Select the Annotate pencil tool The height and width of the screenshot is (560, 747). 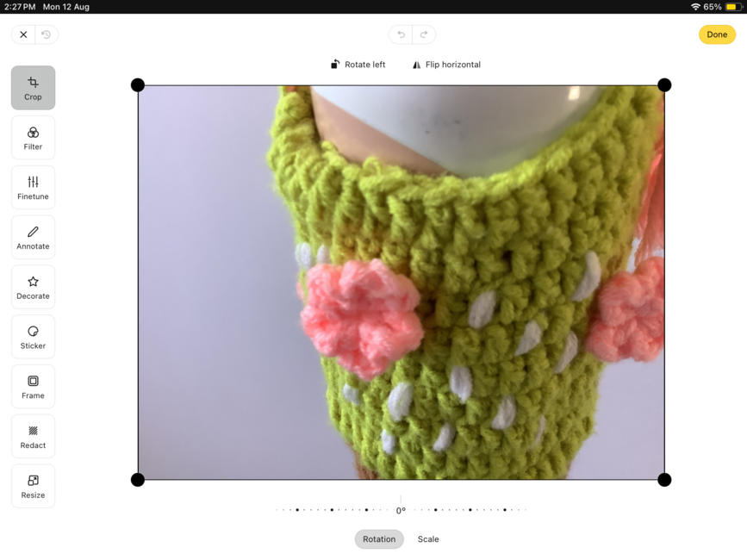33,237
